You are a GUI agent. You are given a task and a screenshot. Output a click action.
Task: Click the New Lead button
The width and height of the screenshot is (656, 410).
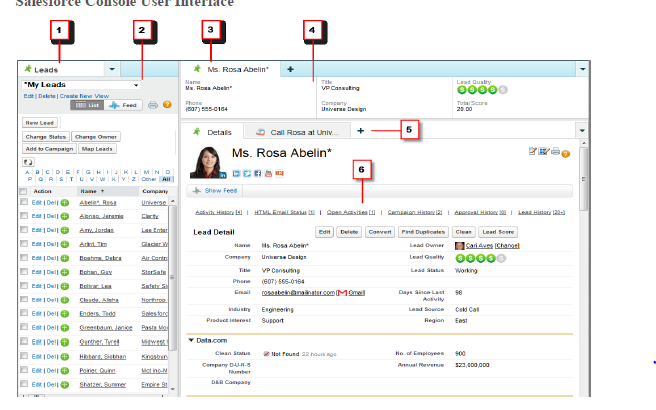pyautogui.click(x=40, y=123)
